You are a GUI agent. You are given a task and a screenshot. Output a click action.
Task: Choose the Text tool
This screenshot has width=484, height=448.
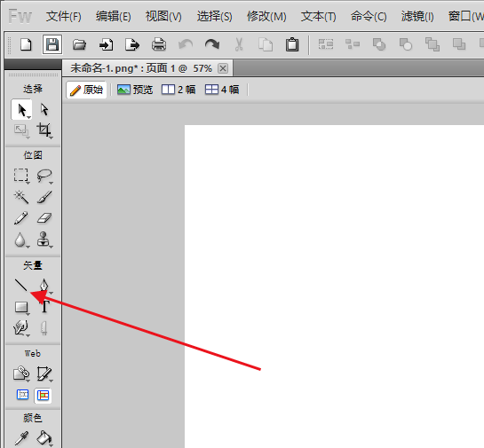(x=44, y=306)
